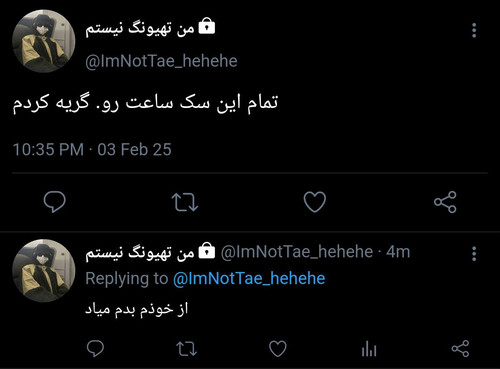Click comment icon on the reply tweet
Screen dimensions: 500x369
point(95,349)
